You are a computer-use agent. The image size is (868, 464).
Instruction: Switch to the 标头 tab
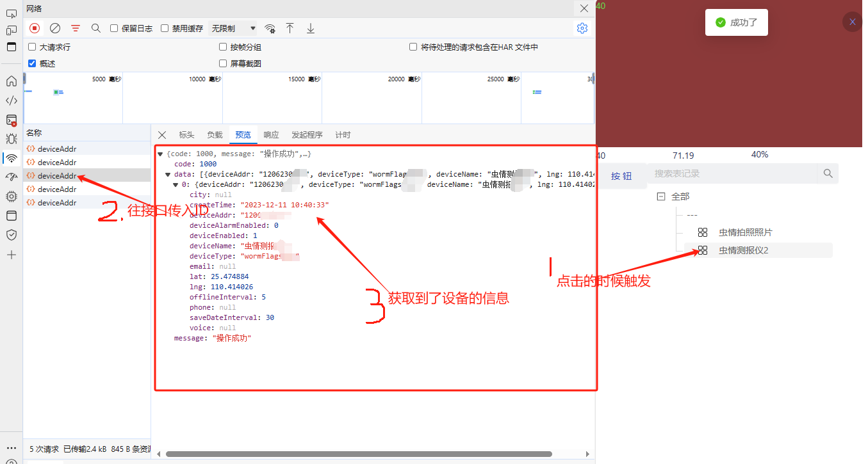click(186, 135)
